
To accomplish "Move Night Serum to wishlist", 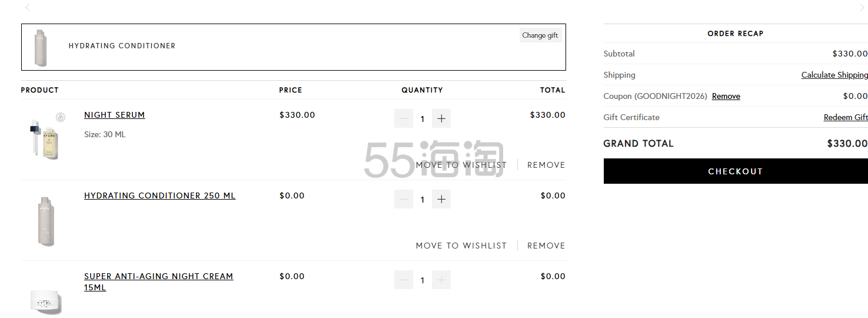I will 461,165.
